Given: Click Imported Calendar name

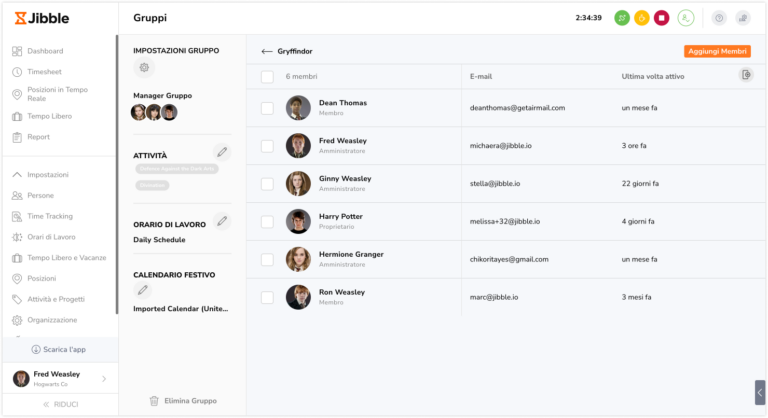Looking at the screenshot, I should (x=181, y=309).
